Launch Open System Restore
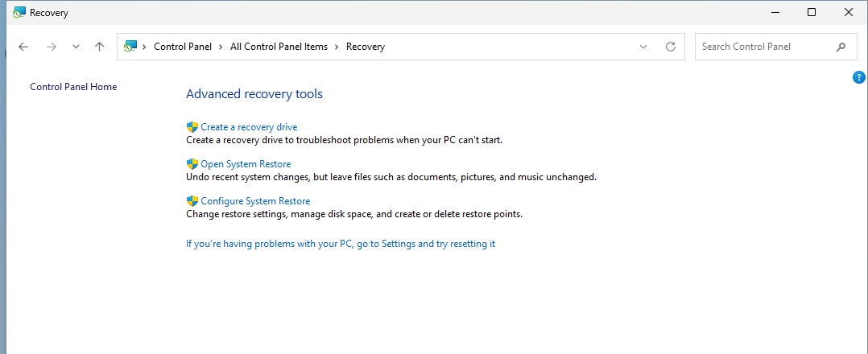The image size is (868, 354). coord(246,164)
